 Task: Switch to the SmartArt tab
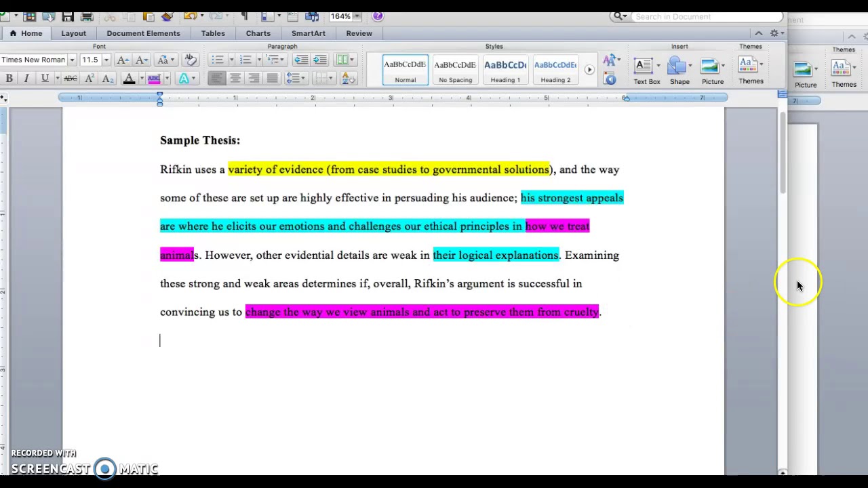(x=309, y=33)
